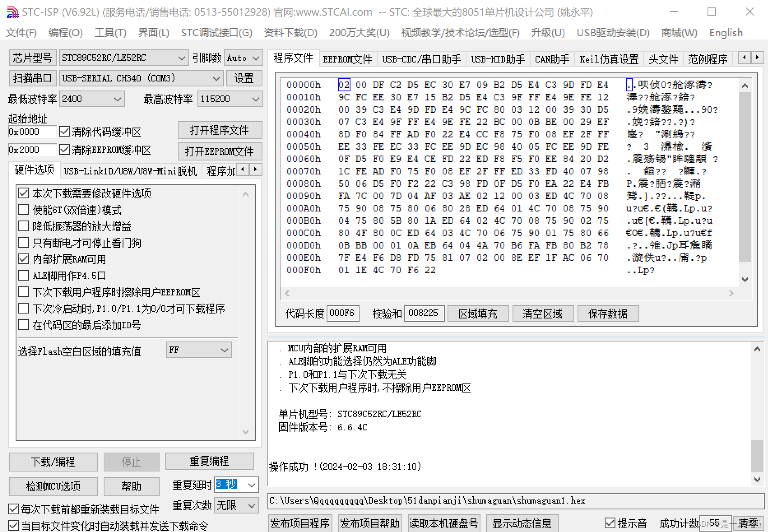
Task: Click hex view horizontal scroll left arrow
Action: tap(287, 293)
